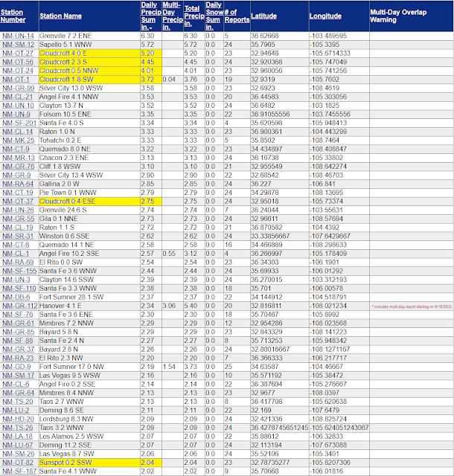This screenshot has width=454, height=476.
Task: Open station NM-GR-55 link
Action: (18, 219)
